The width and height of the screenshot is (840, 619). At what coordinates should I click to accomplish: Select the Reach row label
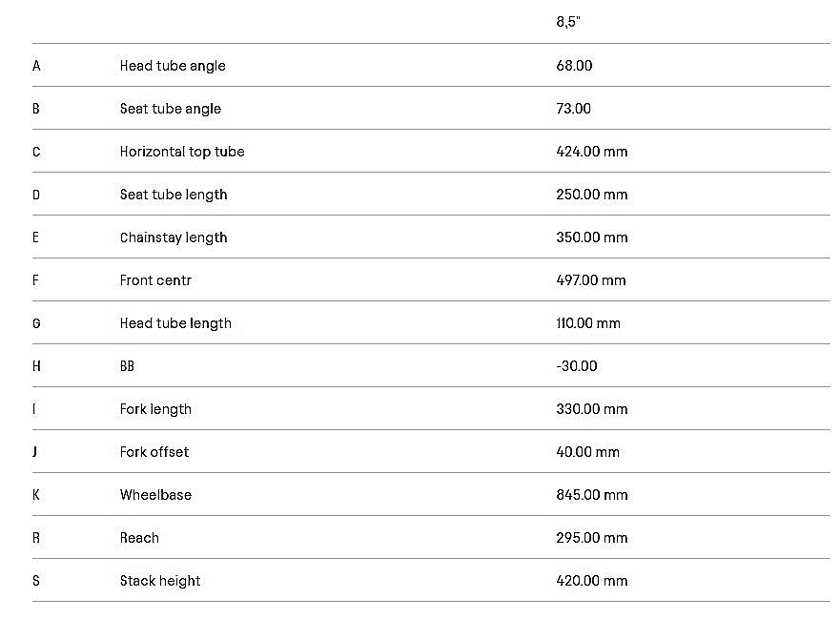[139, 538]
